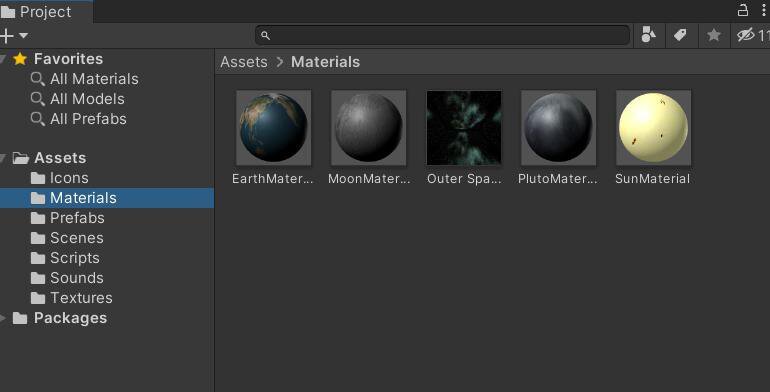Save search with the star icon
This screenshot has width=770, height=392.
[x=714, y=35]
